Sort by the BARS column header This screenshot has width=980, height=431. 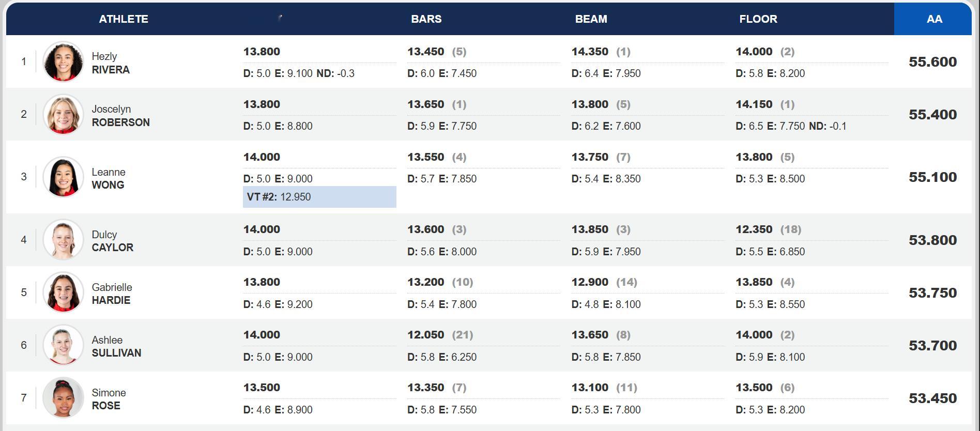coord(426,19)
